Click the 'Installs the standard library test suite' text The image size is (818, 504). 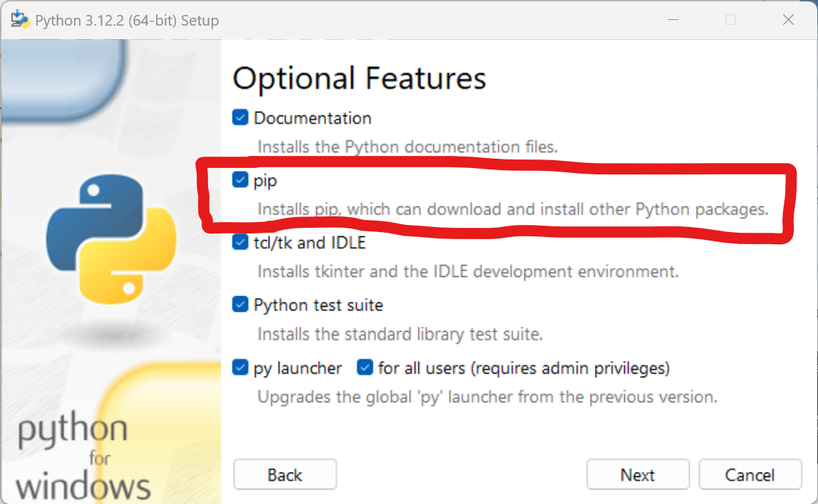click(x=400, y=335)
